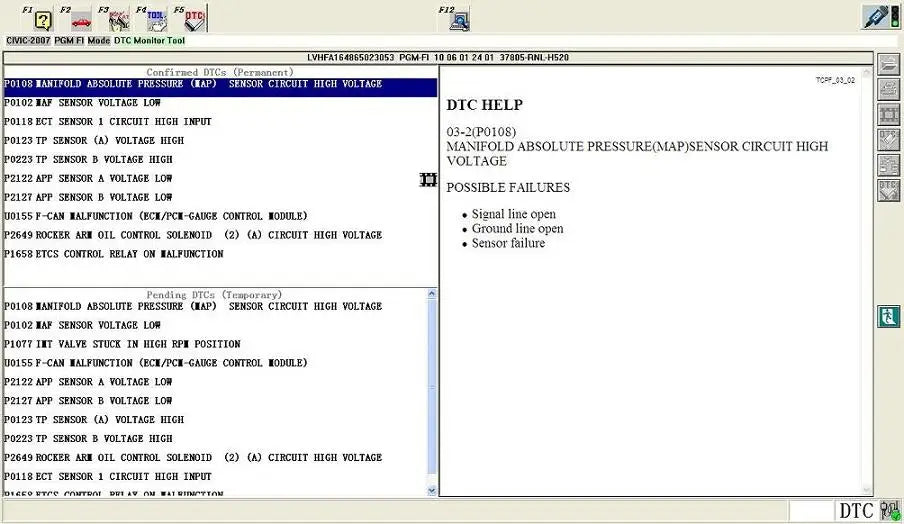Select the F5 DTC icon in toolbar

[195, 20]
